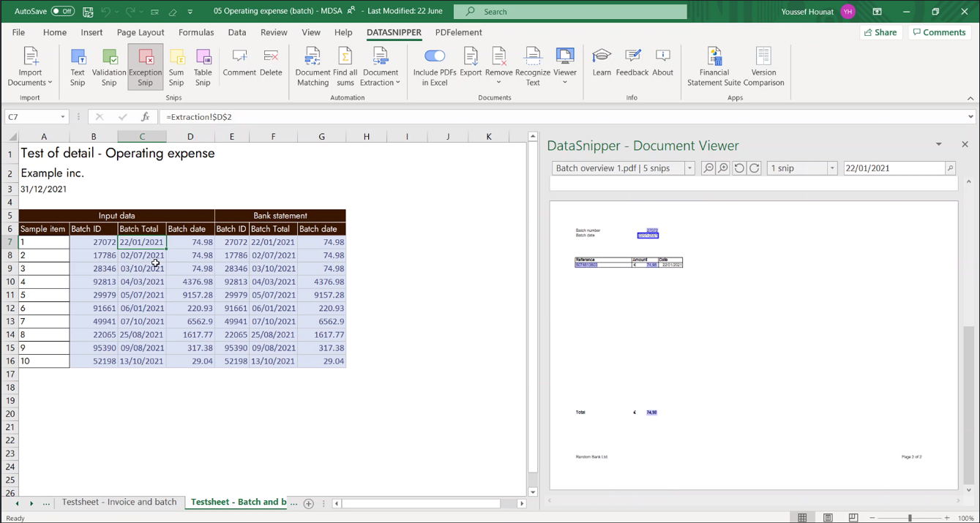Select the Text Snip tool
Viewport: 980px width, 523px height.
click(x=77, y=64)
